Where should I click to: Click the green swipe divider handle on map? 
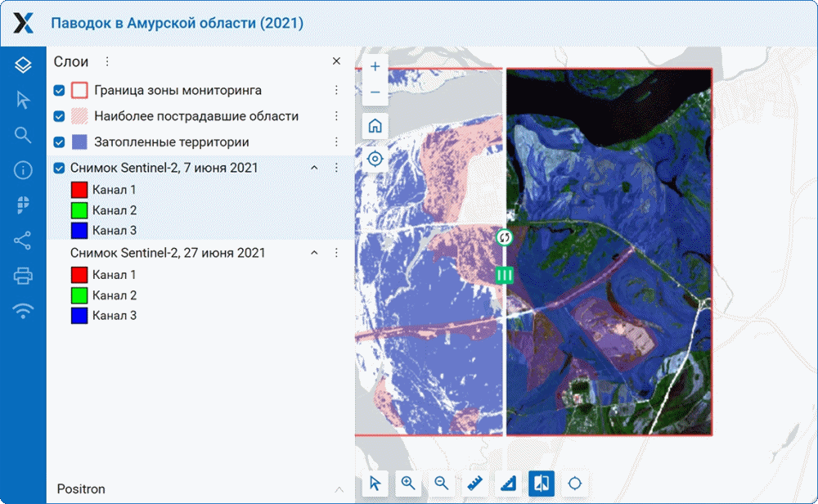505,275
